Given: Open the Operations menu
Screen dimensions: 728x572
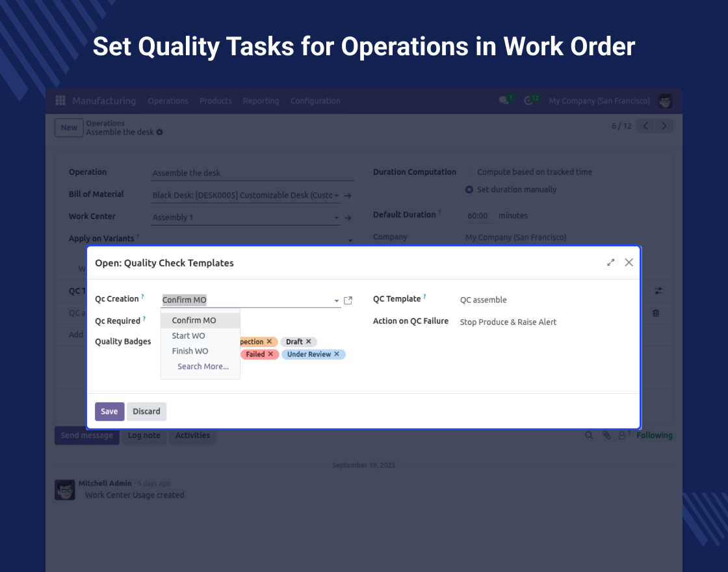Looking at the screenshot, I should click(168, 101).
